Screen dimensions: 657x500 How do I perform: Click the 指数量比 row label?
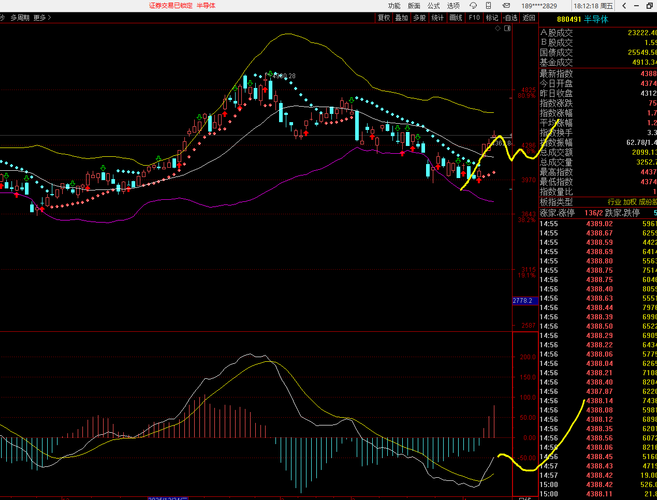click(x=556, y=192)
